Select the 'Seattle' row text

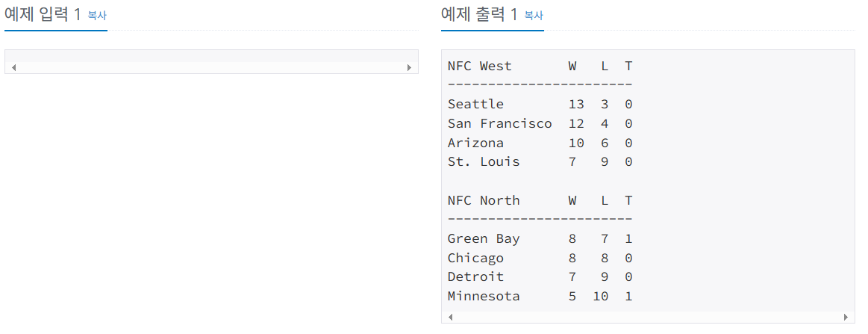[540, 105]
